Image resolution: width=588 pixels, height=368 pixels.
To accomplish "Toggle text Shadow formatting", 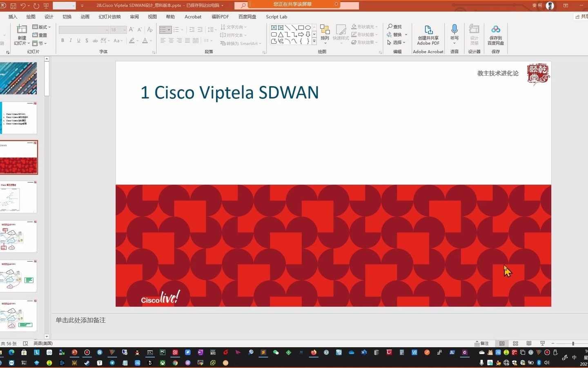I will click(87, 40).
